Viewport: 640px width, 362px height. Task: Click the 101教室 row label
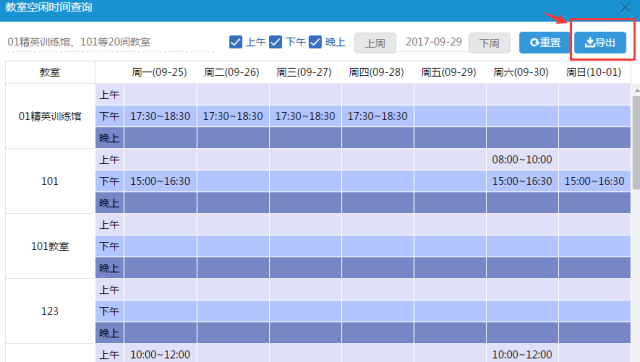[50, 247]
